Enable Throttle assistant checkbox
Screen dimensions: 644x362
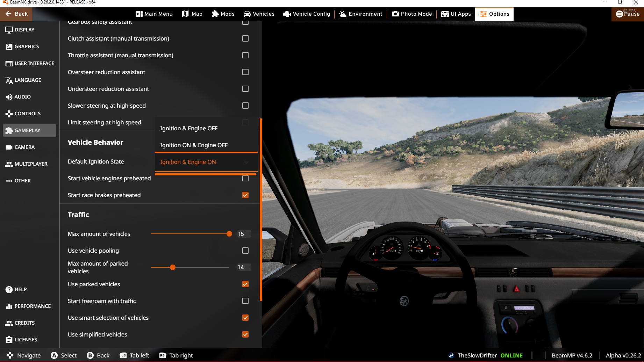(x=245, y=55)
